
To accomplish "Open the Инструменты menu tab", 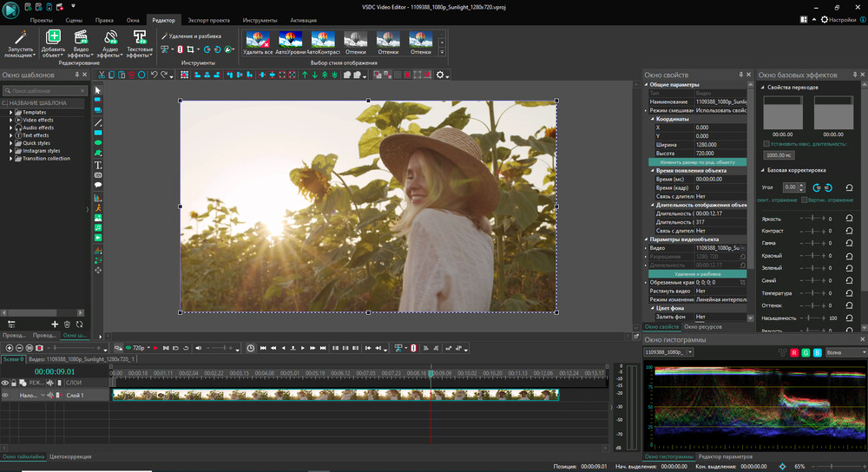I will click(x=260, y=20).
